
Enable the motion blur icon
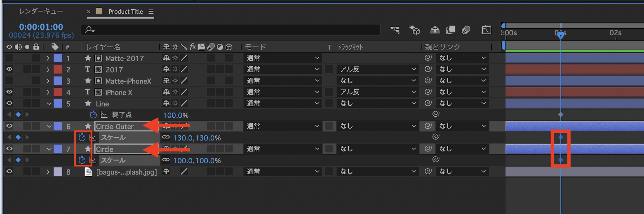[466, 30]
